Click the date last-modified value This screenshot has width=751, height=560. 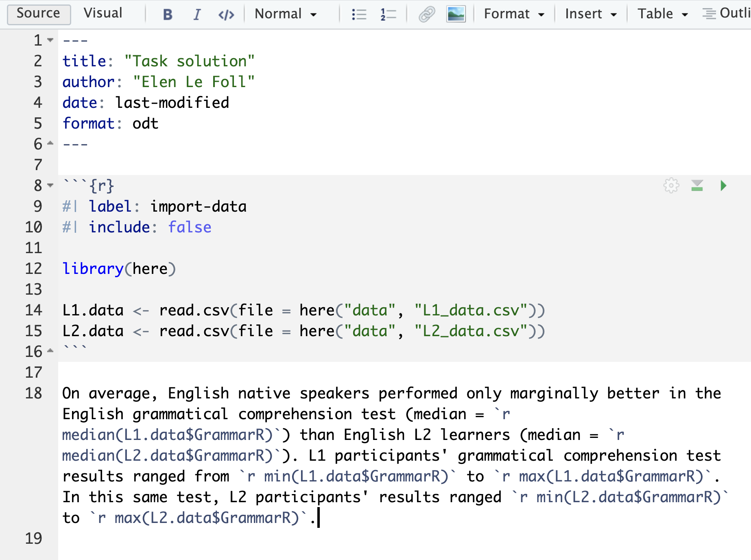172,103
